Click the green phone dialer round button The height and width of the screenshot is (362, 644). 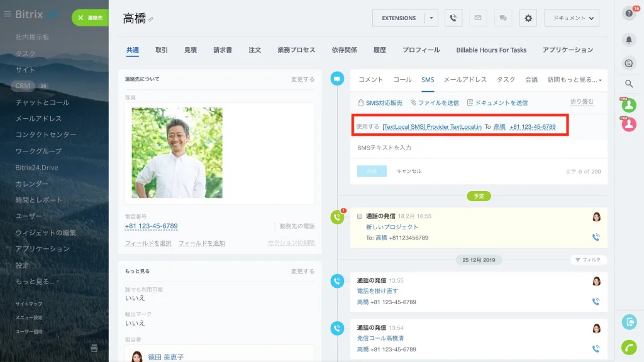coord(629,347)
